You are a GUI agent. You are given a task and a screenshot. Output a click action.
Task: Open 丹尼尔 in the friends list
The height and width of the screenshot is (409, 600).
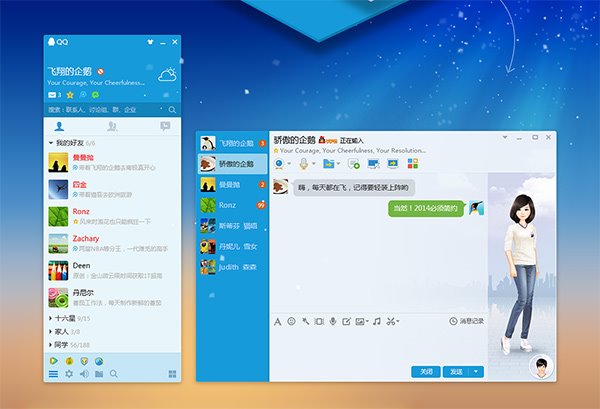pos(112,298)
